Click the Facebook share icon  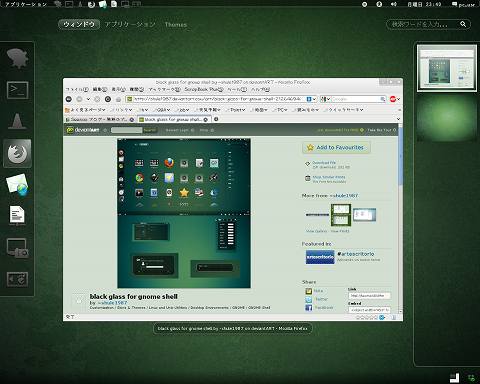(x=309, y=308)
